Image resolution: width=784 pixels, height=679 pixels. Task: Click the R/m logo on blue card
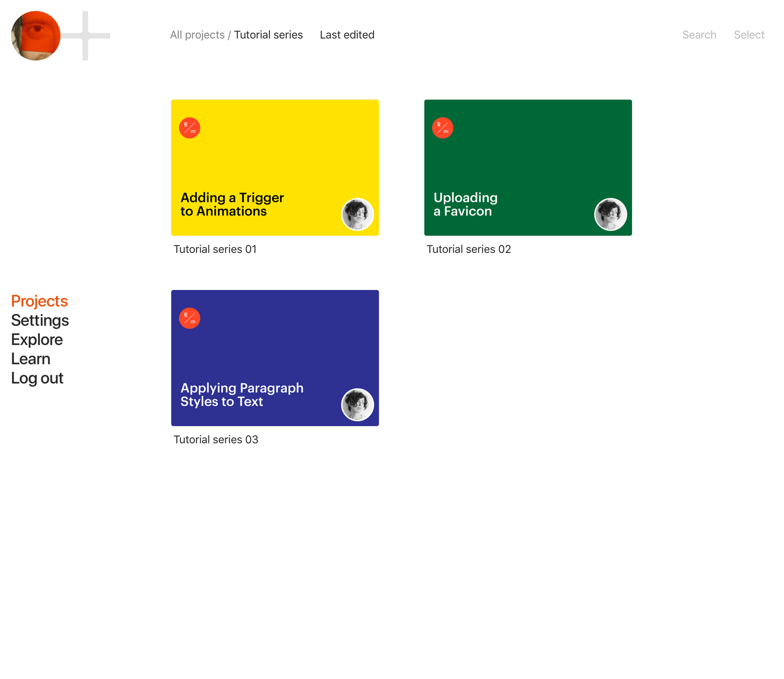(189, 318)
